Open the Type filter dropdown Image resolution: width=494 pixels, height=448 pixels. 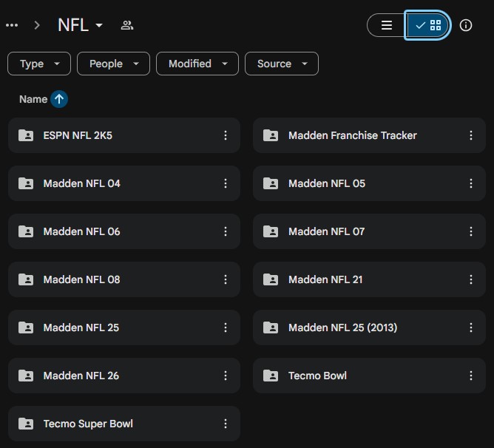click(x=39, y=64)
